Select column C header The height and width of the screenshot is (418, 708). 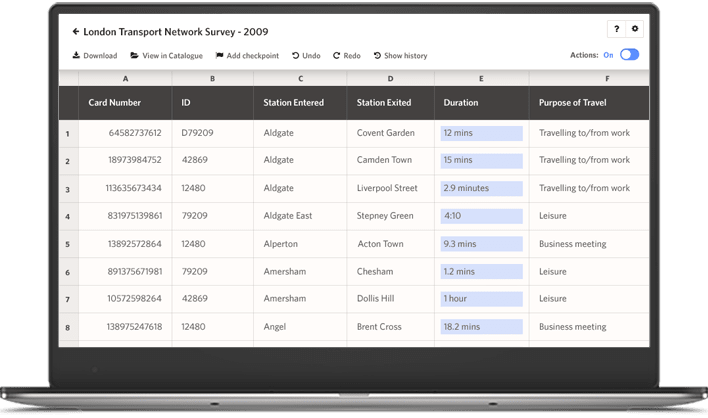click(300, 79)
